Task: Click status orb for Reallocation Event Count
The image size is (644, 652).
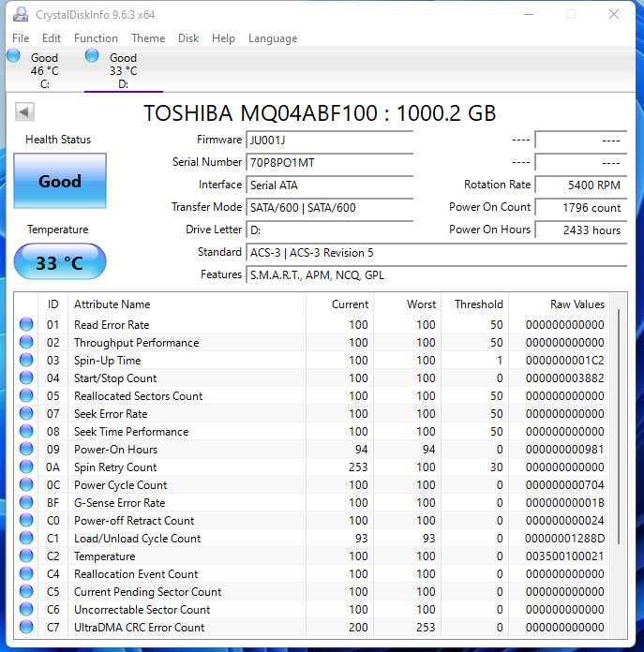Action: tap(26, 574)
